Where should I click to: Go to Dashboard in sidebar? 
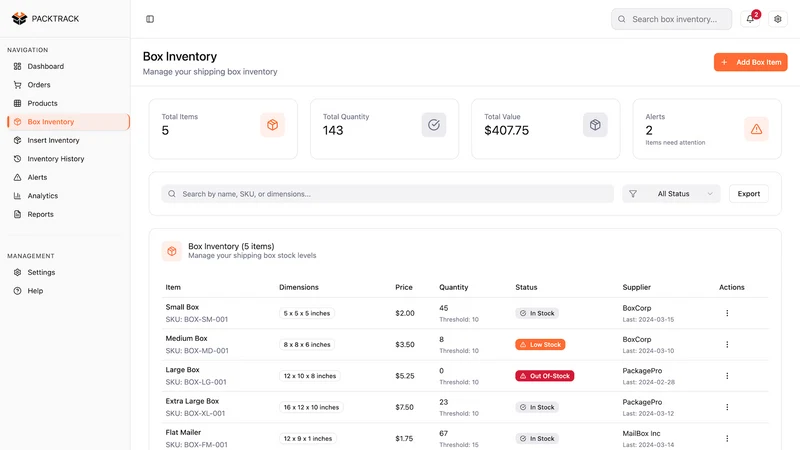[x=68, y=66]
